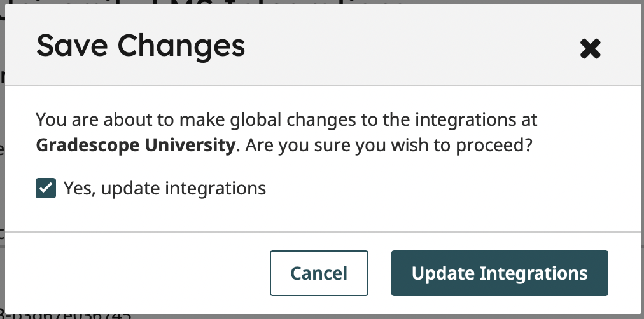Disable the update integrations confirmation box
644x319 pixels.
coord(46,188)
